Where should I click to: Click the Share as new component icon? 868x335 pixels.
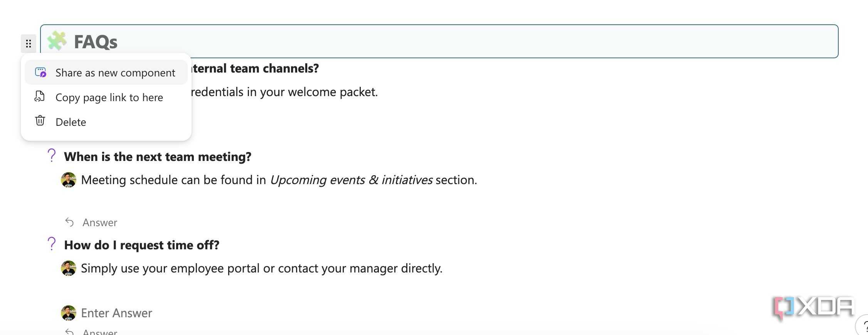point(40,72)
